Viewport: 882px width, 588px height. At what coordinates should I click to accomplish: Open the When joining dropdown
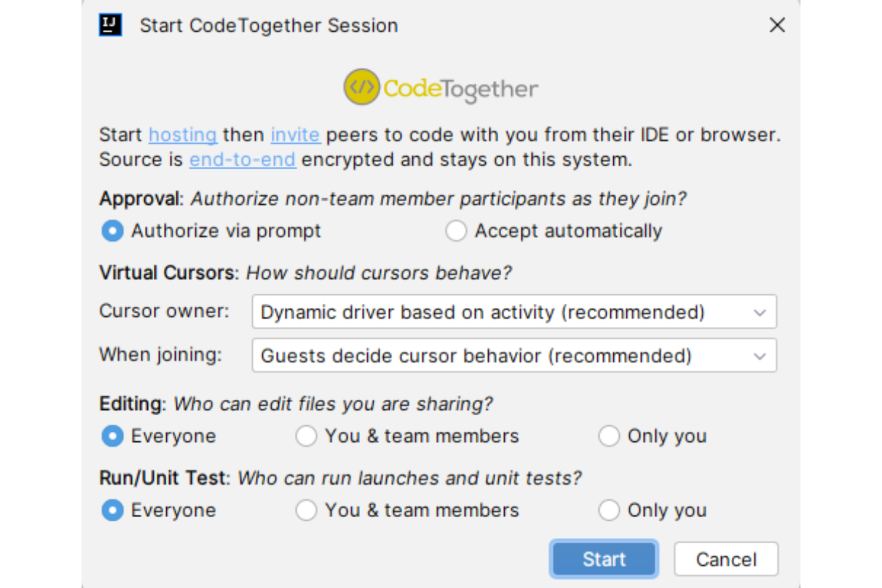515,356
